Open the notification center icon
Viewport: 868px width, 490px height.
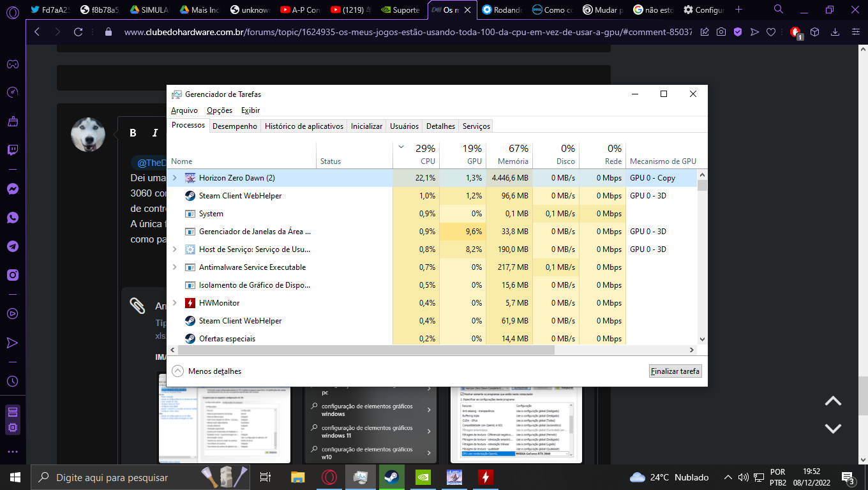point(848,477)
